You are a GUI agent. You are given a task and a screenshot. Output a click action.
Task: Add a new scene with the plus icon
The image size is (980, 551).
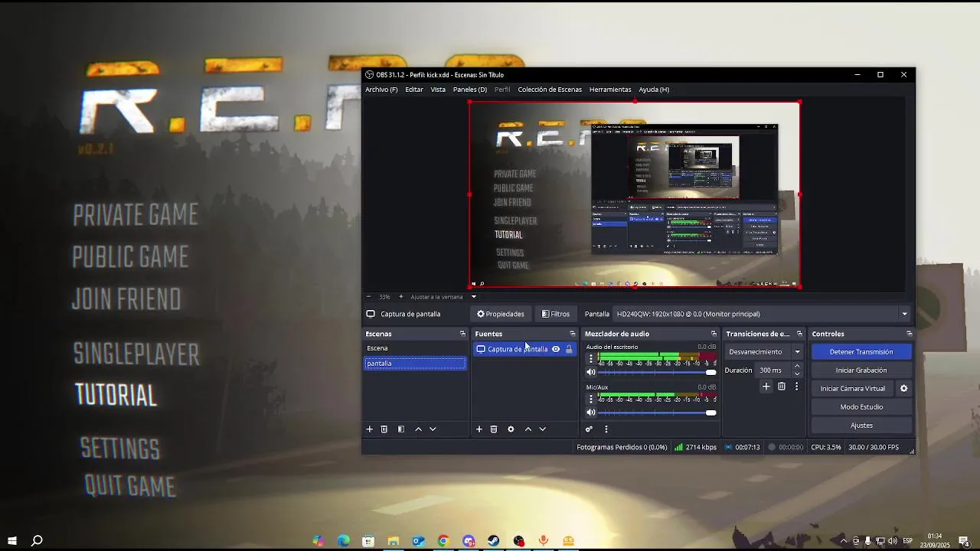click(369, 429)
